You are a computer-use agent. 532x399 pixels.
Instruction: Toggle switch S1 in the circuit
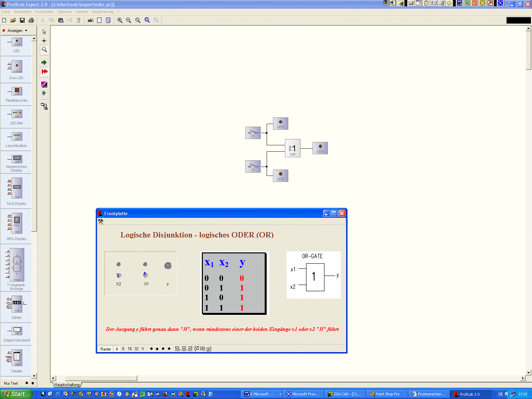253,133
